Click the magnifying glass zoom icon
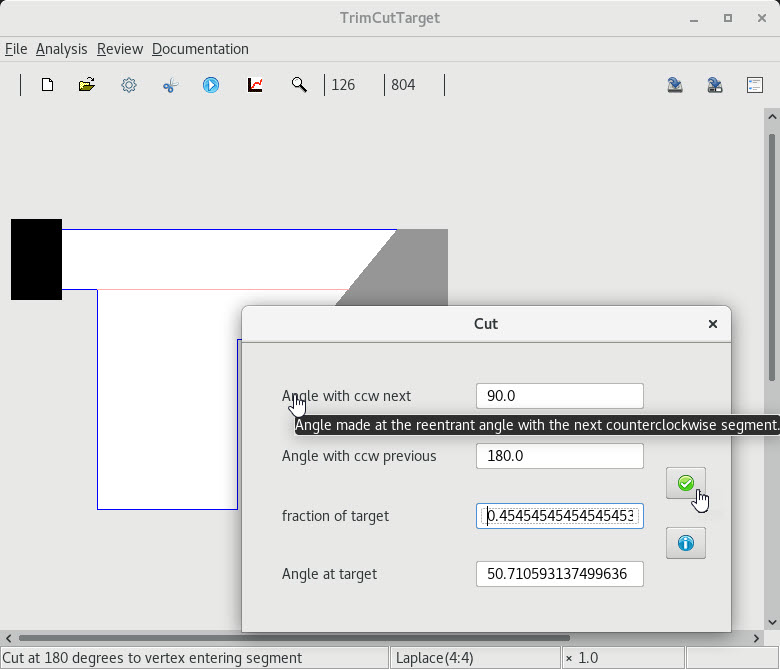 [299, 85]
